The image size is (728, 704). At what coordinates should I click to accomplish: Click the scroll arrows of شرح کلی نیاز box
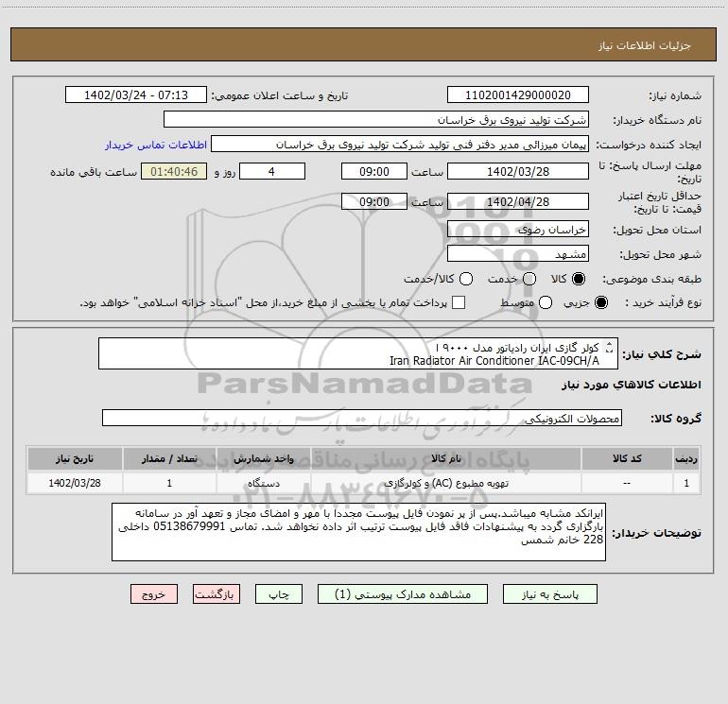point(610,348)
